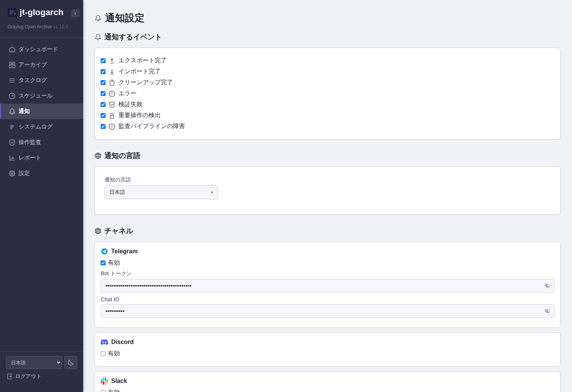Click into the Chat ID field
Screen dimensions: 572x392
coord(328,311)
